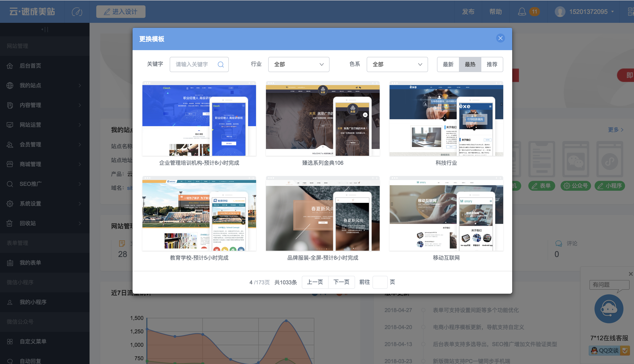Open the 帮助 menu item
Viewport: 634px width, 364px height.
coord(495,12)
